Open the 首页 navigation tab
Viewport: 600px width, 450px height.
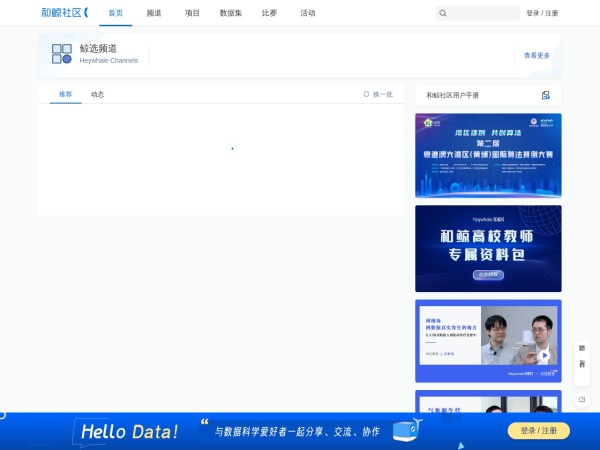[x=116, y=14]
